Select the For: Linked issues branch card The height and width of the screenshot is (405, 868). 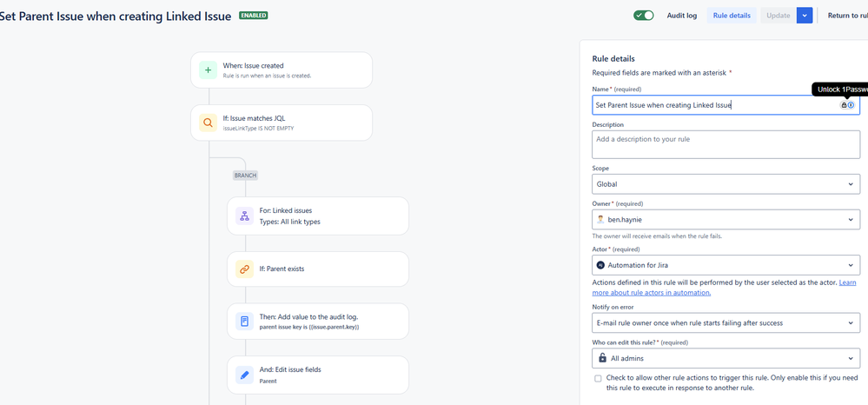pos(318,216)
